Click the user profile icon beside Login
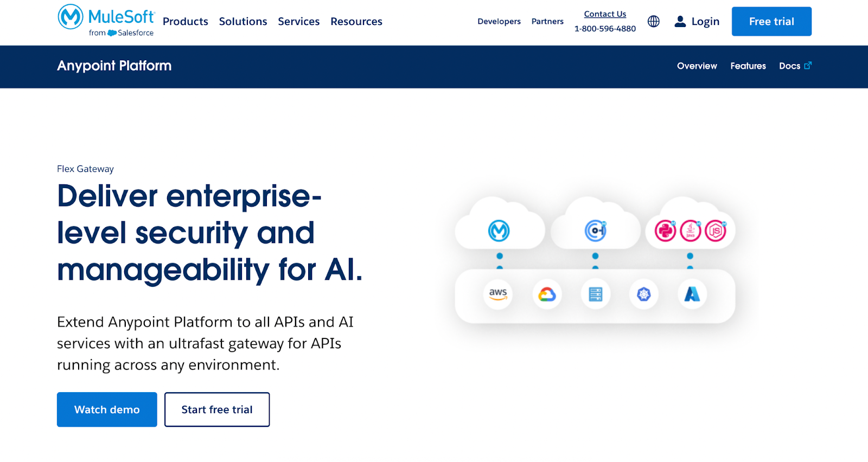This screenshot has height=462, width=868. [x=680, y=21]
